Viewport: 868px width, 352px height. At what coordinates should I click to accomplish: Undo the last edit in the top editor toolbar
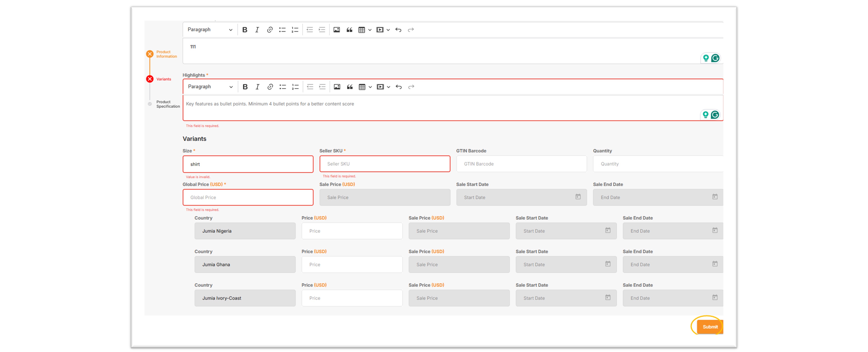pos(398,30)
